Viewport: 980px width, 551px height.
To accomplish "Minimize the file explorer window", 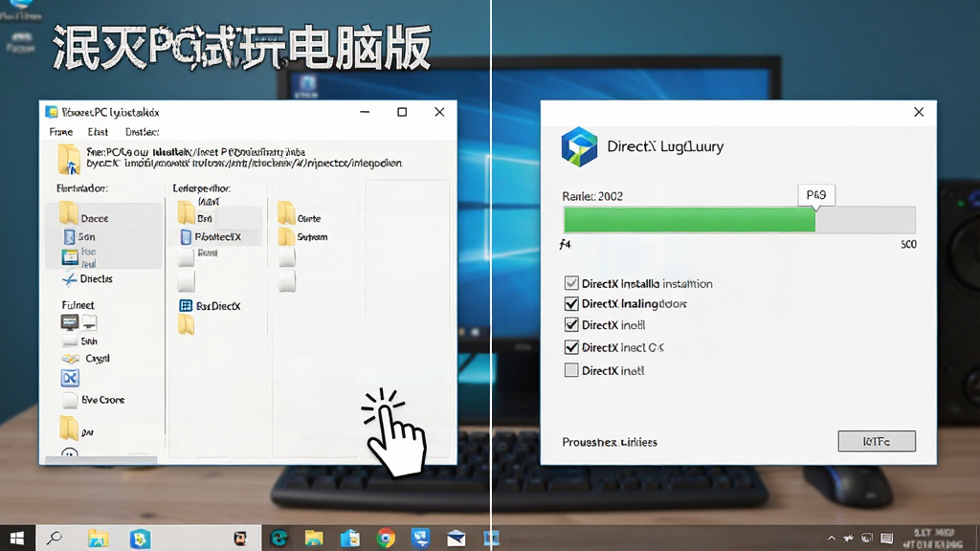I will (x=365, y=112).
